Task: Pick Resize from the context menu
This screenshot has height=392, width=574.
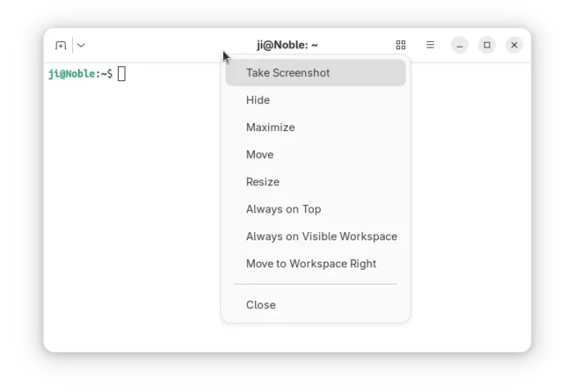Action: (316, 182)
